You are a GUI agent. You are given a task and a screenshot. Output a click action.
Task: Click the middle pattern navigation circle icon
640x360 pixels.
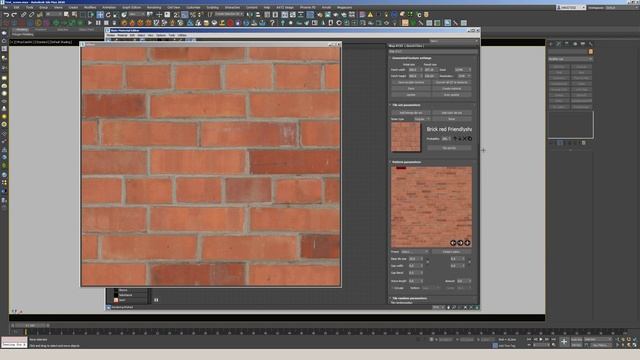[460, 243]
